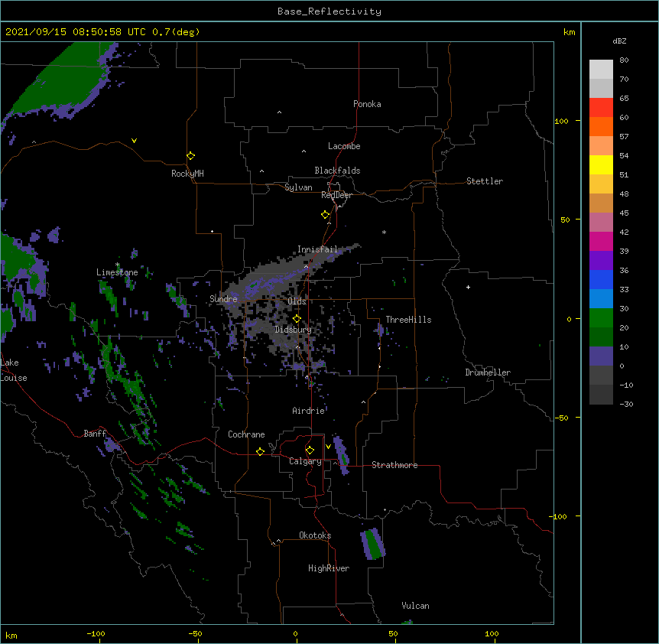Click the Strathmore label
The image size is (659, 644).
coord(394,465)
